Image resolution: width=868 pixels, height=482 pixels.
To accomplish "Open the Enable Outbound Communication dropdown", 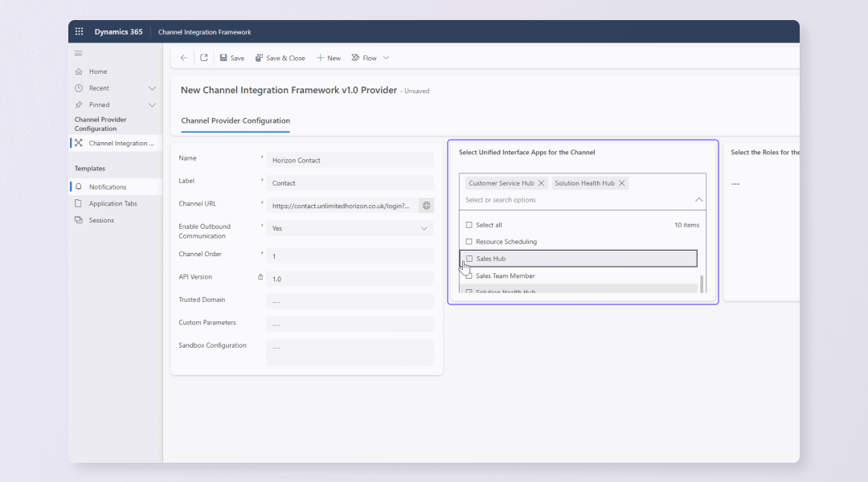I will (424, 228).
